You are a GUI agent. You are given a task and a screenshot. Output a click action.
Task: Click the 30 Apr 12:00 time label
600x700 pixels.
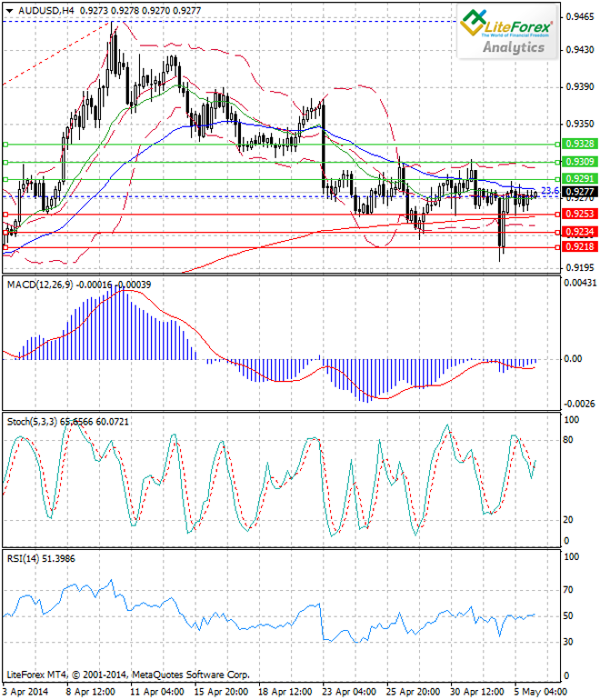click(x=477, y=692)
